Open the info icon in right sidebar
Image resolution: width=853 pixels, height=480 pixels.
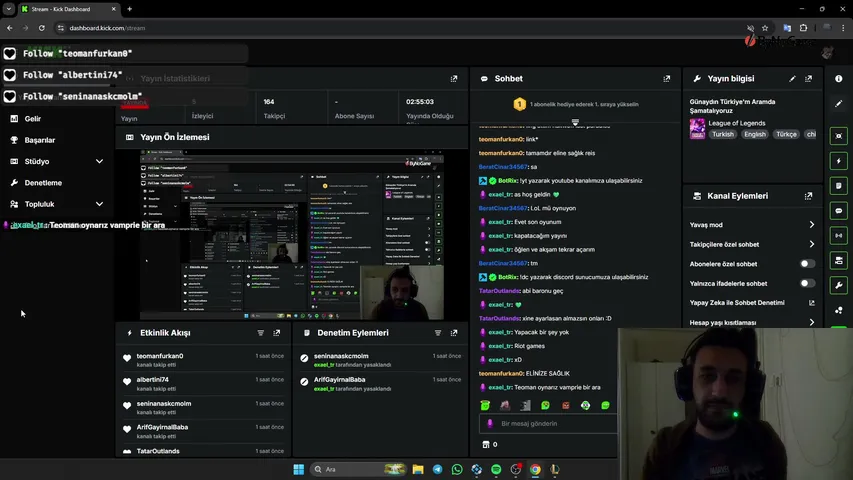click(x=838, y=79)
